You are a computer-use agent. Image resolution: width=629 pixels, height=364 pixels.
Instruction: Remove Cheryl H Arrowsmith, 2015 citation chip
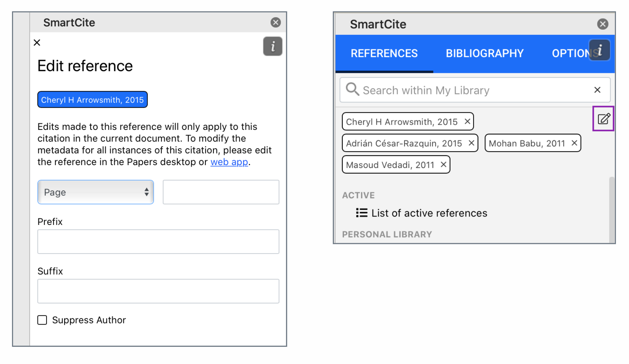467,121
